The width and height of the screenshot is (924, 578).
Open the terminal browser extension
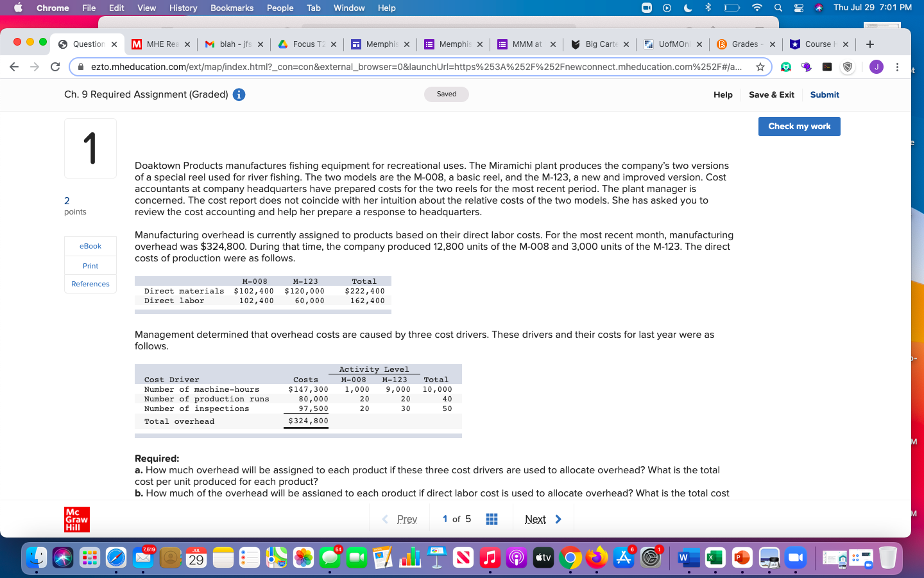click(x=826, y=67)
